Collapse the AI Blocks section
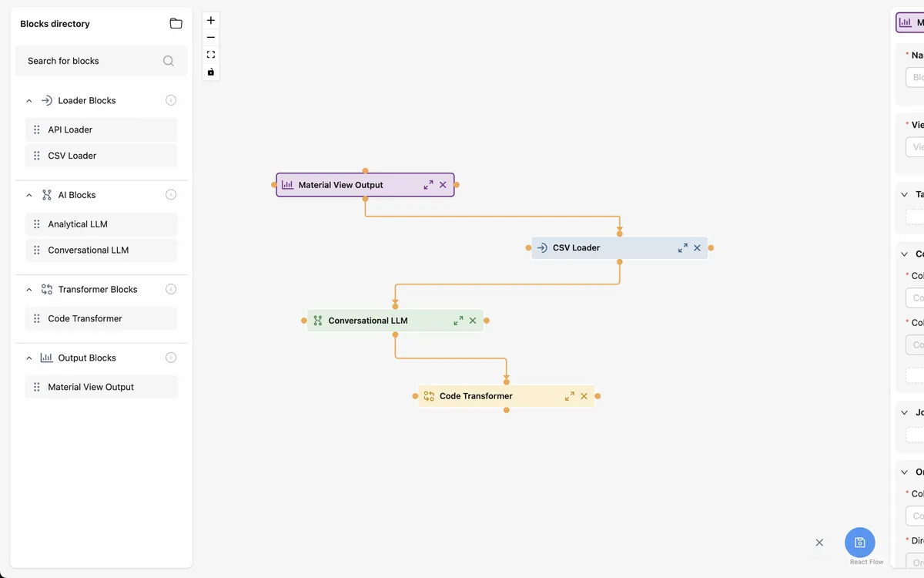The width and height of the screenshot is (924, 578). (29, 195)
